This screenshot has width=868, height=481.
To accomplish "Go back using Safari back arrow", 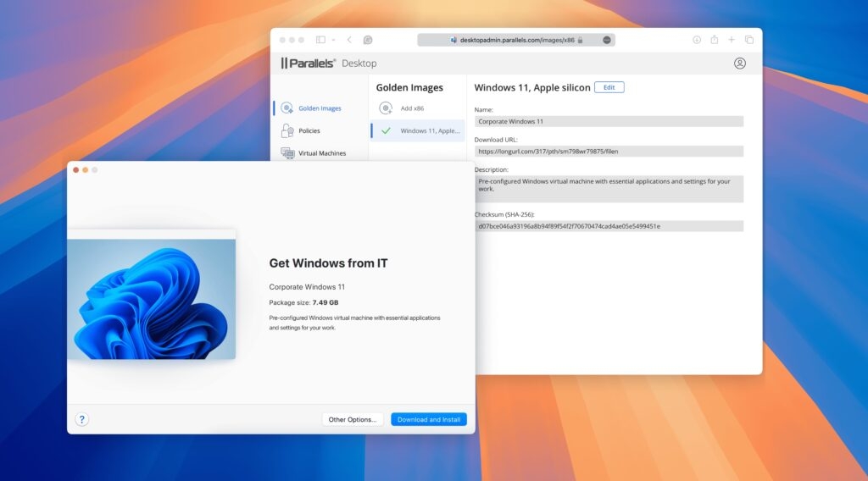I will point(349,40).
